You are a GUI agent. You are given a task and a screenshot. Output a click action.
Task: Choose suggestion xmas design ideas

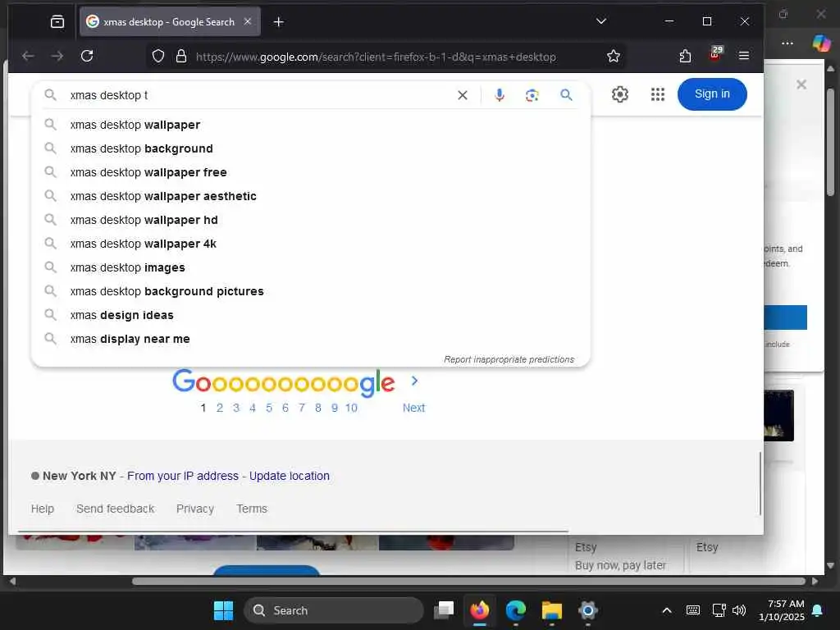pos(311,315)
